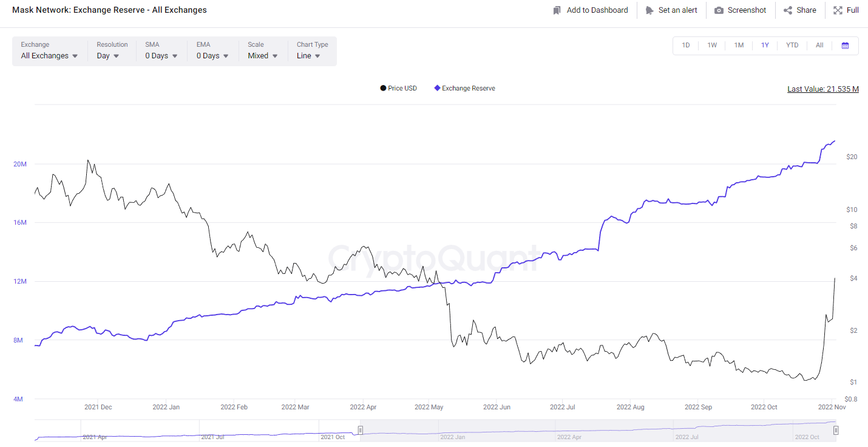This screenshot has height=447, width=868.
Task: Open the calendar date picker icon
Action: (845, 46)
